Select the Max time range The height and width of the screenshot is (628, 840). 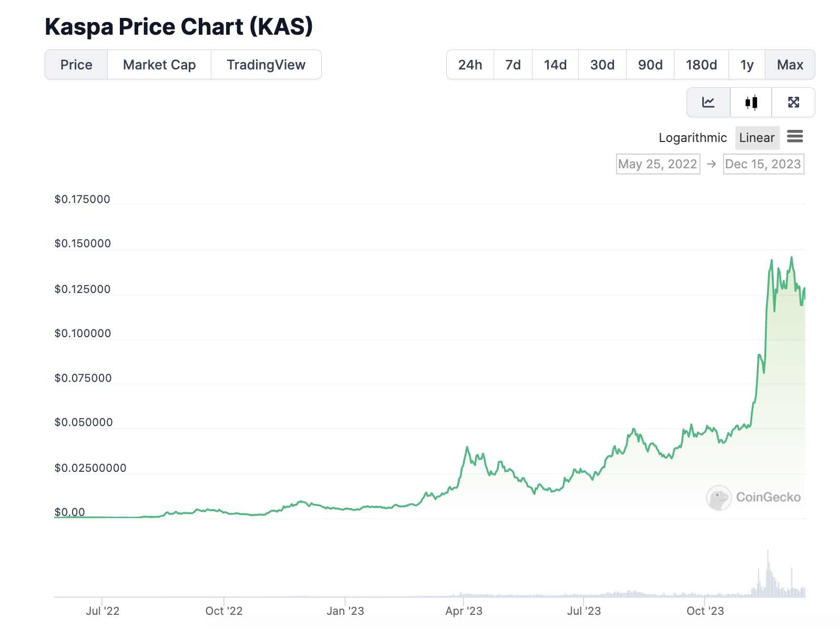790,65
